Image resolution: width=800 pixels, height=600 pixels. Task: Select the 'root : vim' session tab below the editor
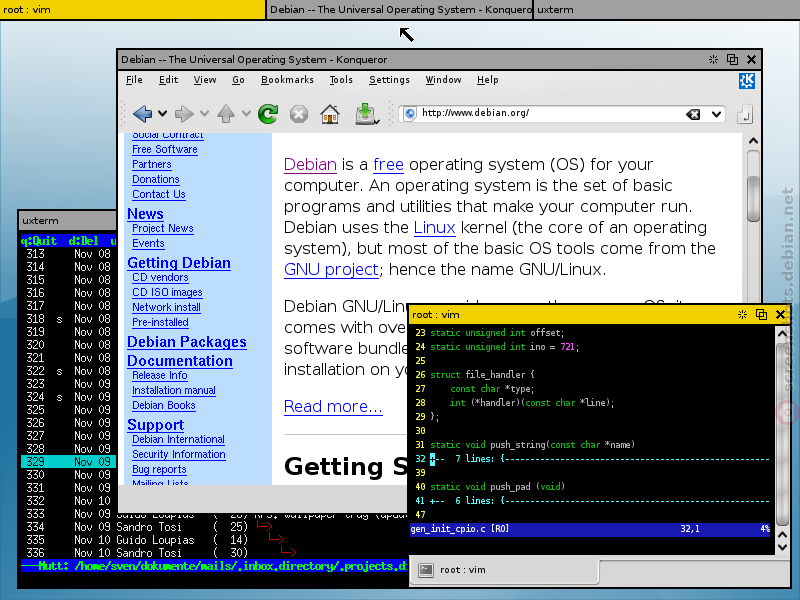504,570
